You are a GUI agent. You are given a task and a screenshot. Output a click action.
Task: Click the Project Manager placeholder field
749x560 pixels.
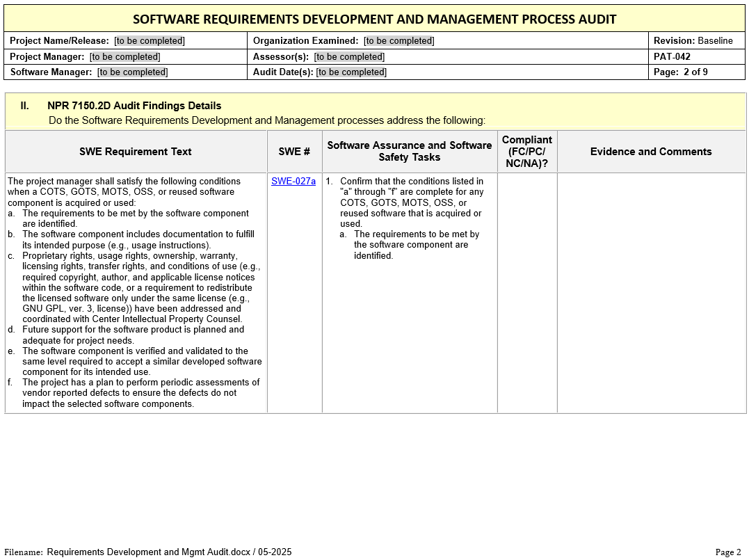click(x=125, y=57)
